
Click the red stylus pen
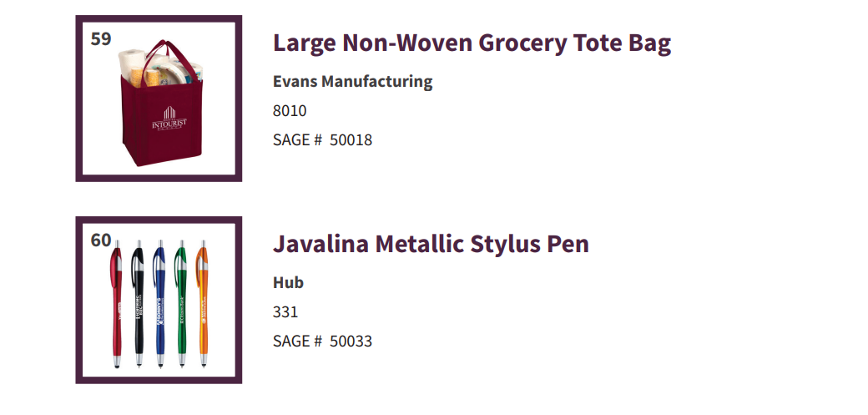click(x=116, y=304)
